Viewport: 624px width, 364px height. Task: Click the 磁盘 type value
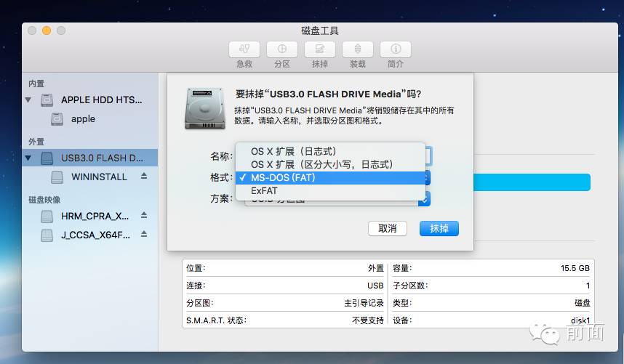pos(583,303)
